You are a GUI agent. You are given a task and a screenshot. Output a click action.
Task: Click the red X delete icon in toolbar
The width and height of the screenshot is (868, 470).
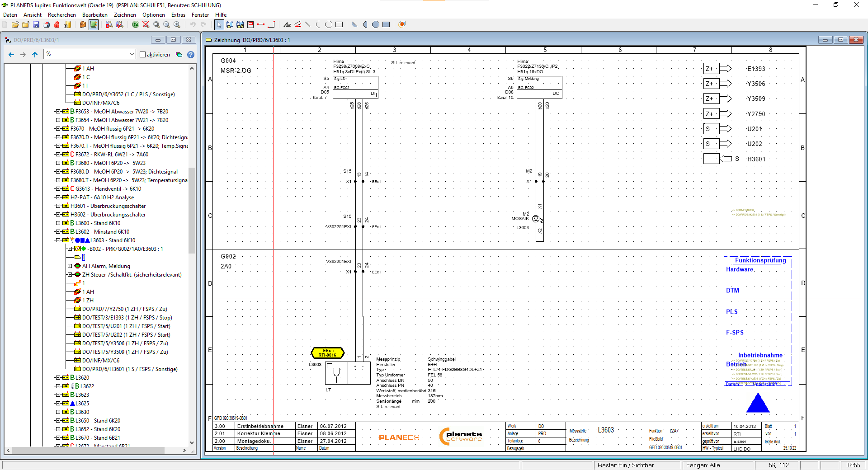click(x=146, y=24)
